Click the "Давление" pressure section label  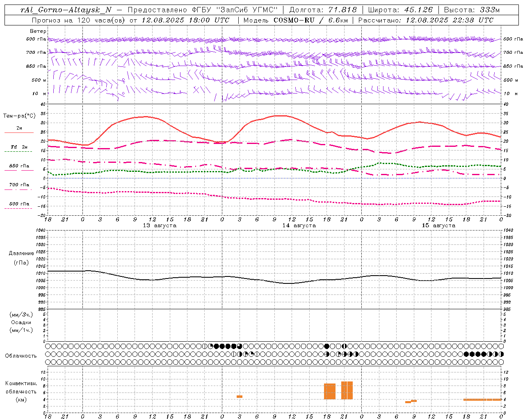pyautogui.click(x=21, y=253)
